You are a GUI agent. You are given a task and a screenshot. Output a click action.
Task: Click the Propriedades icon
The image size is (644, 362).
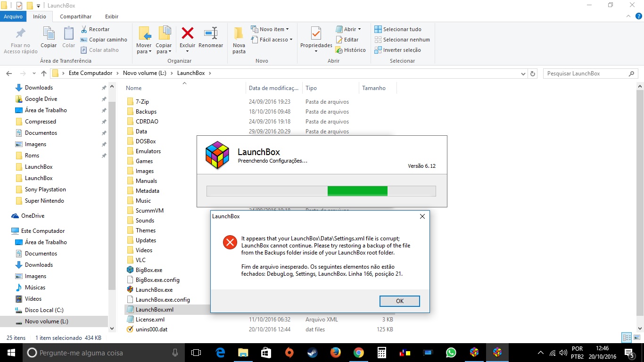point(316,33)
